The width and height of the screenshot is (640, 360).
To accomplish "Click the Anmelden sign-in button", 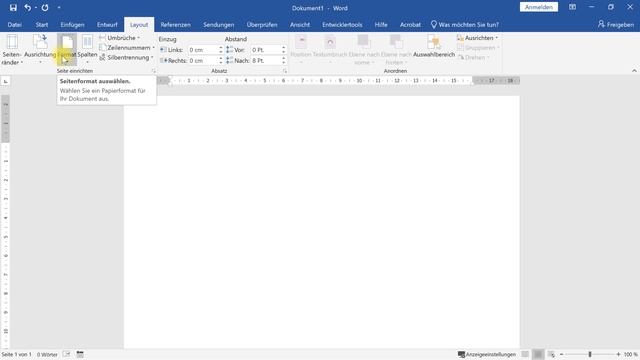I will (539, 7).
